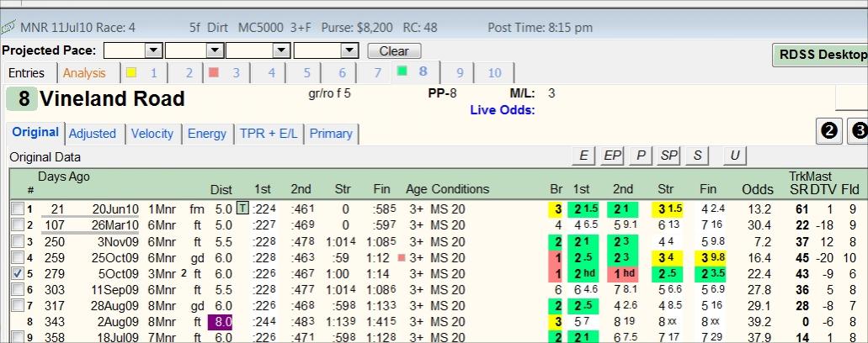Uncheck the 5Oct09 race line checkbox
Screen dimensions: 868x343
18,273
